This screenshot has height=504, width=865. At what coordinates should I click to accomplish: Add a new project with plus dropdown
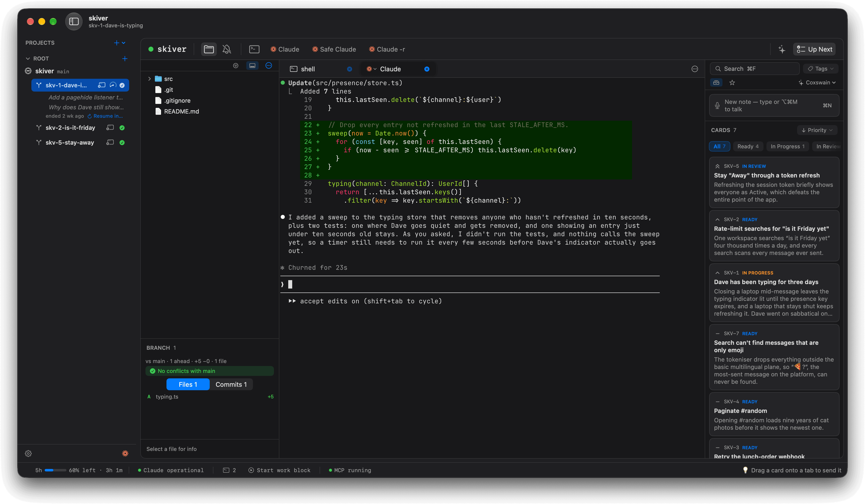120,43
